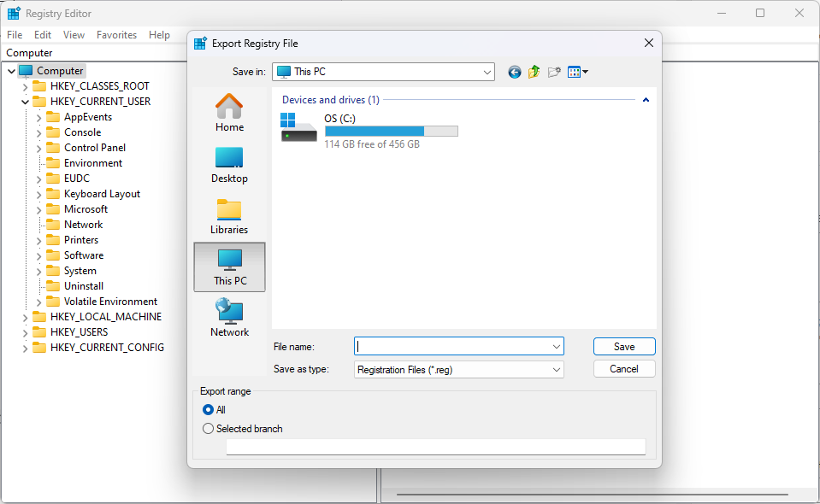820x504 pixels.
Task: Click the Save button
Action: [x=624, y=347]
